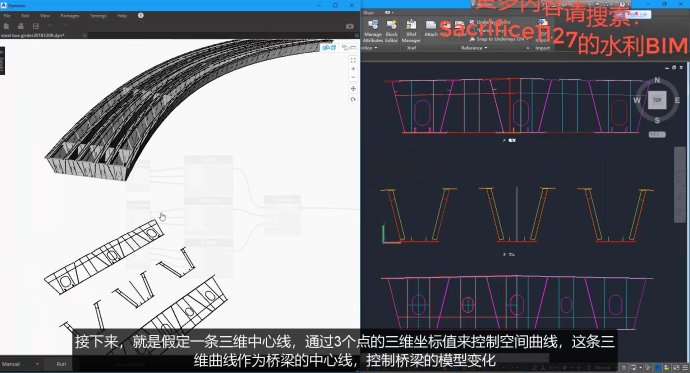Screen dimensions: 690x373
Task: Click the notification alert icon in Dynamo menu bar
Action: coord(141,15)
